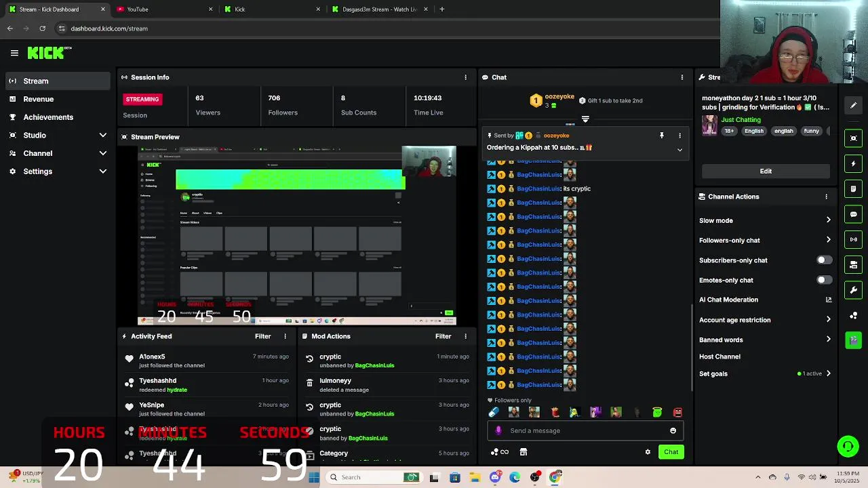The height and width of the screenshot is (488, 868).
Task: Open the shop icon below message box
Action: [x=524, y=452]
